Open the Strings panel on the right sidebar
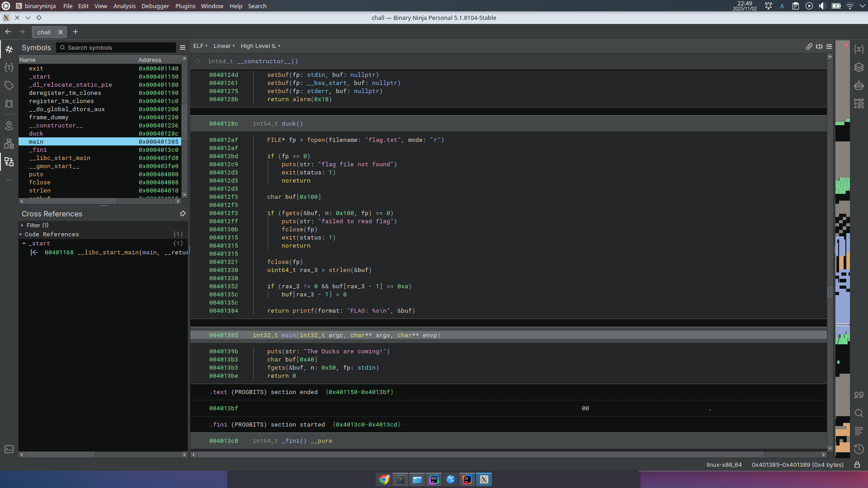Image resolution: width=868 pixels, height=488 pixels. [x=859, y=395]
